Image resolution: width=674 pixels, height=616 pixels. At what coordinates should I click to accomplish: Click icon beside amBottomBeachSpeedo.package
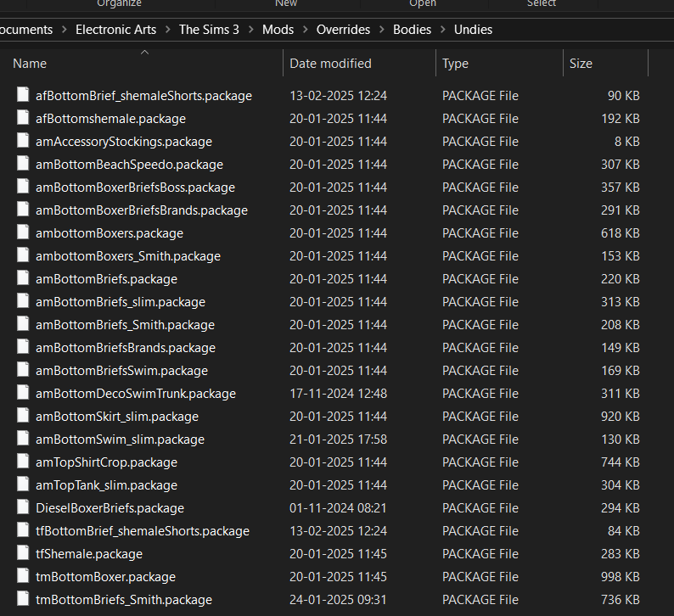pos(23,163)
